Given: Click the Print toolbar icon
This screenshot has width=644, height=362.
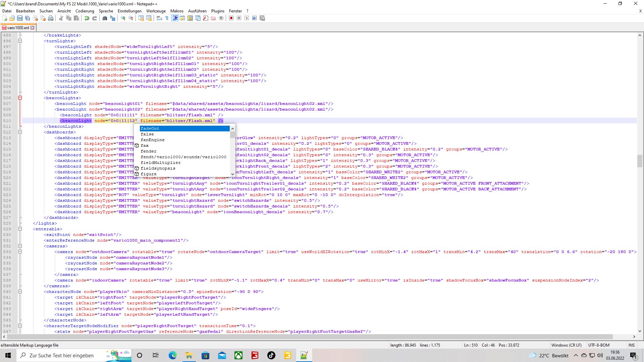Looking at the screenshot, I should click(x=50, y=18).
